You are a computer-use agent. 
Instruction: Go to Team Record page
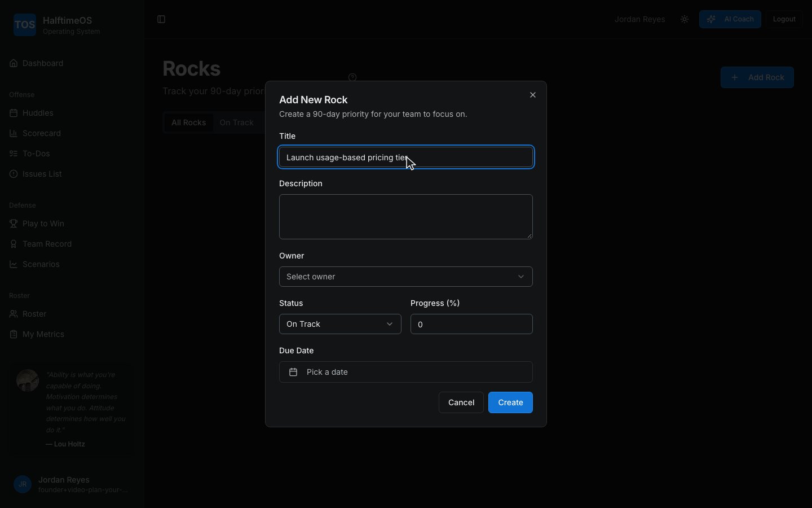72,244
